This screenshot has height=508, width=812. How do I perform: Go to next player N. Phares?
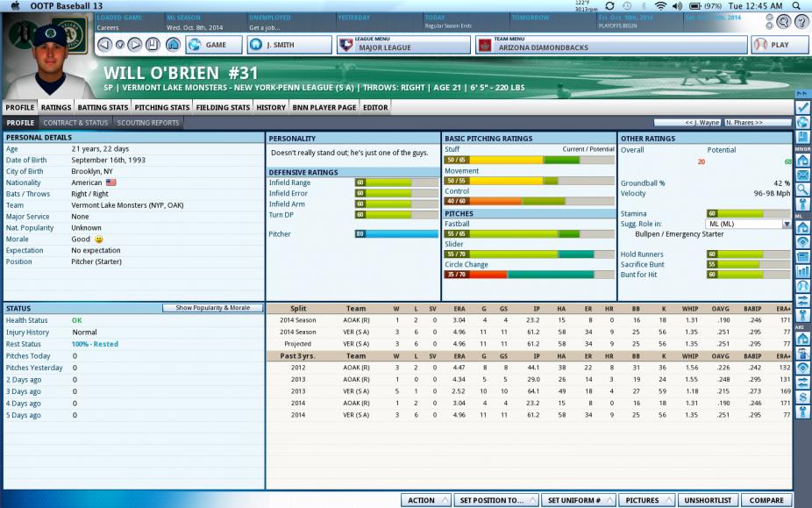click(757, 122)
